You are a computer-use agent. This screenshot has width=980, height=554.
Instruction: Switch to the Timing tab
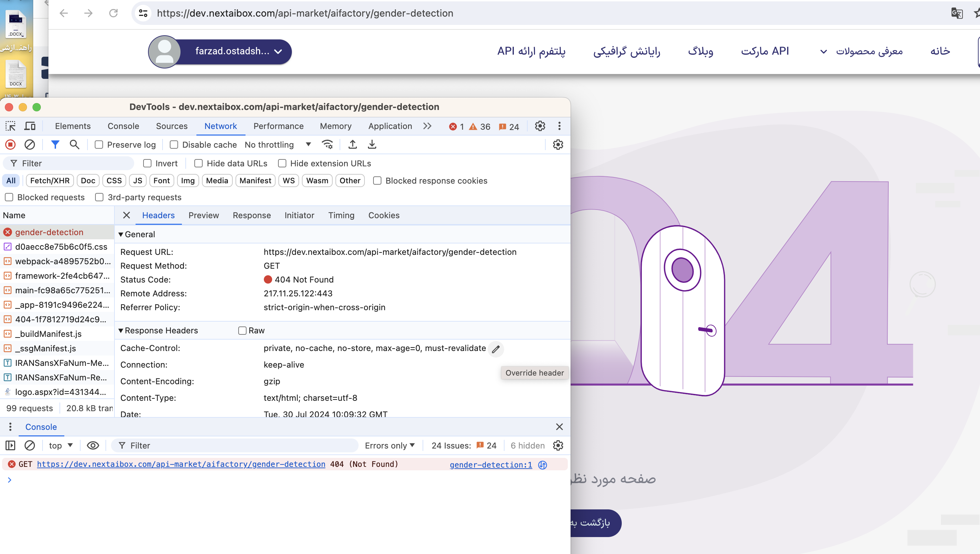[x=341, y=215]
